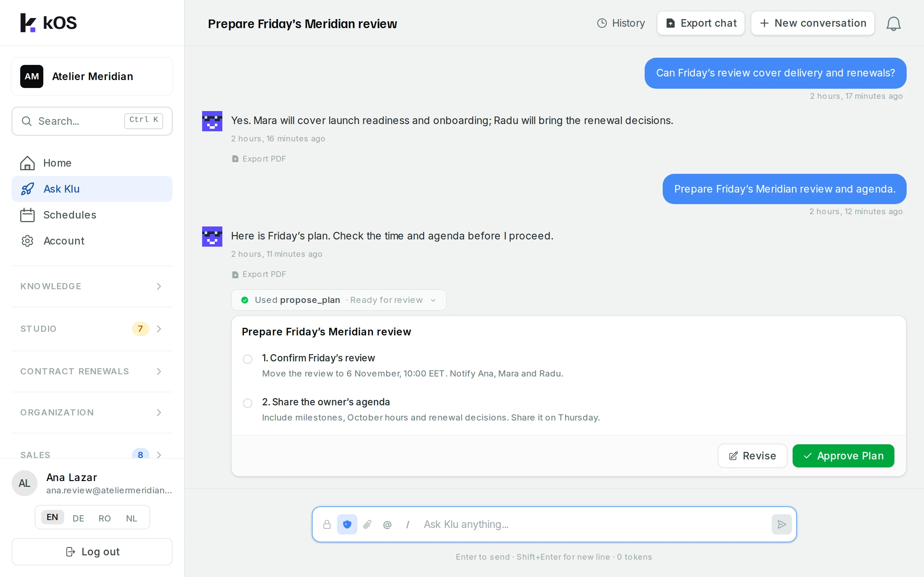Insert a mention with the @ icon

coord(387,524)
